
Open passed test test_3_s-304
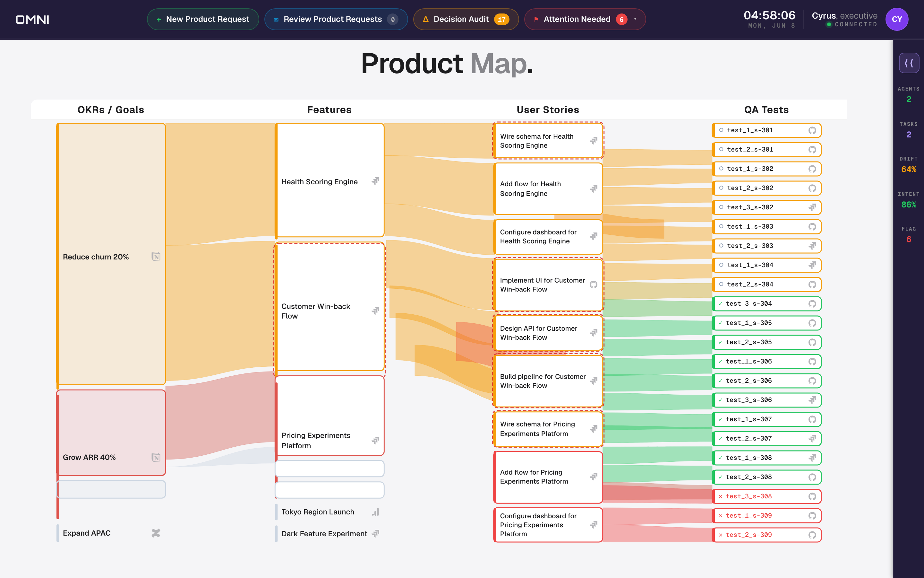tap(767, 303)
